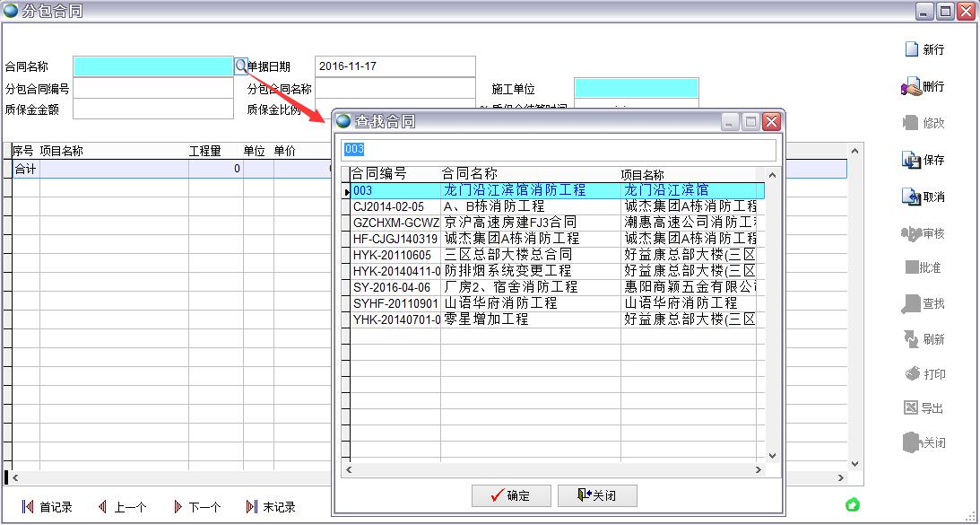The width and height of the screenshot is (980, 525).
Task: Click the 取消 (cancel) icon
Action: click(x=912, y=197)
